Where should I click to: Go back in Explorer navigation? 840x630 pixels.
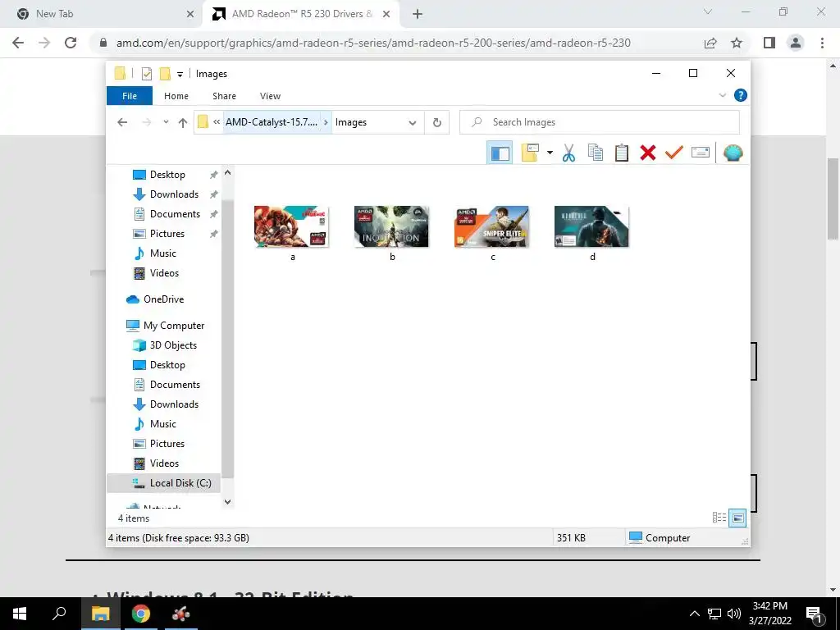point(122,122)
